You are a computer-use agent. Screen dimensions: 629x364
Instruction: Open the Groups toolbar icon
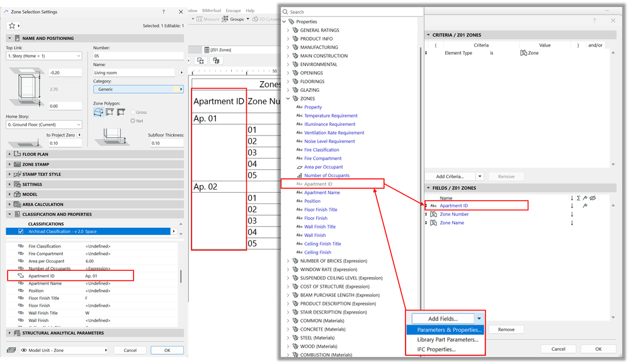(225, 19)
